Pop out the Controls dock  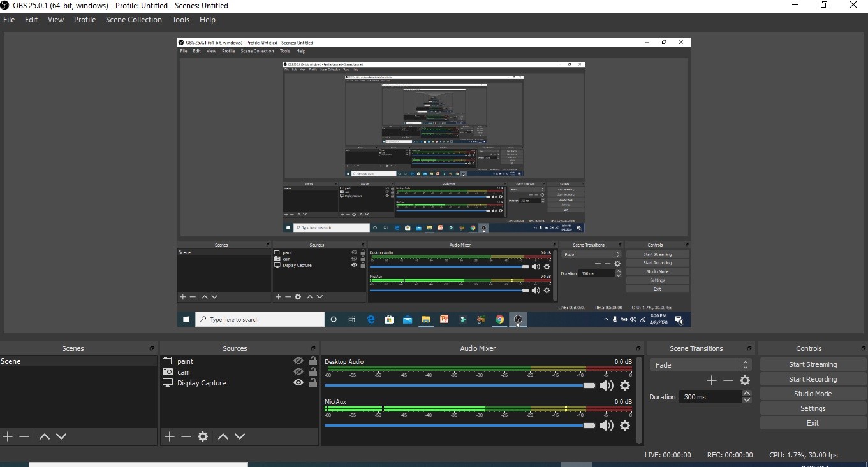pyautogui.click(x=864, y=348)
